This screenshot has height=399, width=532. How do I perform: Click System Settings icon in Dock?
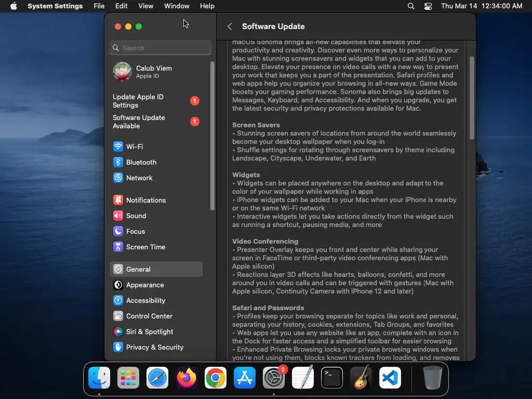pos(274,378)
